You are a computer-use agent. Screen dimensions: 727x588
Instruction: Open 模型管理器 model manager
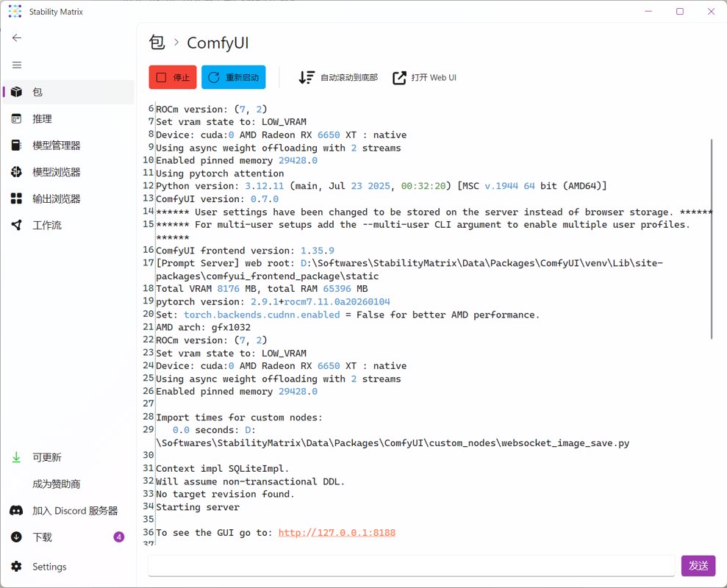tap(68, 145)
